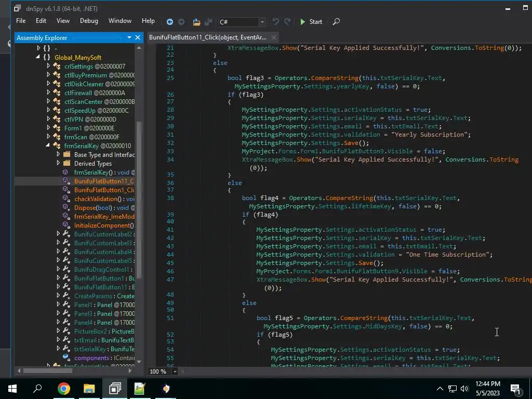Select the BunifuFlatButton11_Click document tab
Viewport: 532px width, 399px height.
click(208, 37)
